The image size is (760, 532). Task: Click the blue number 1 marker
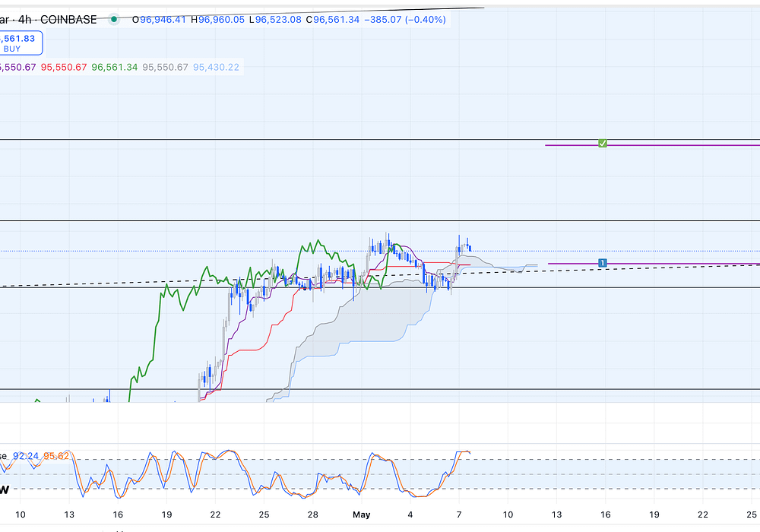click(603, 263)
